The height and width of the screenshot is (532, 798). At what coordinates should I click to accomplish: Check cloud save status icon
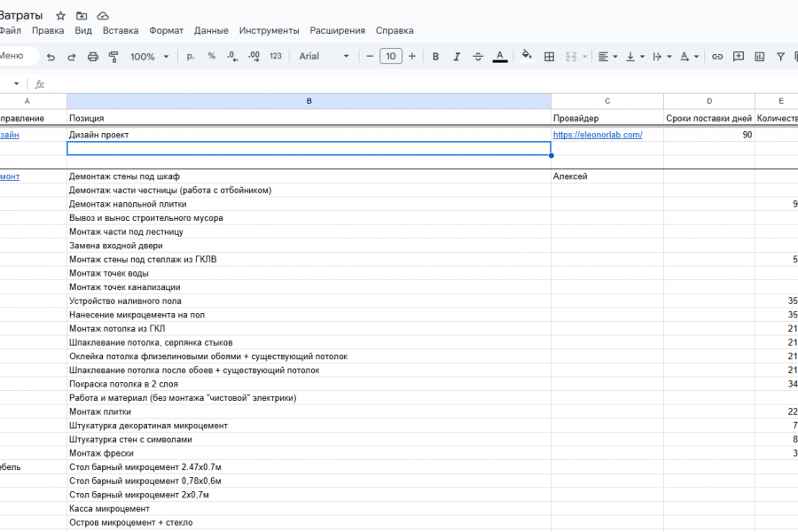click(103, 16)
